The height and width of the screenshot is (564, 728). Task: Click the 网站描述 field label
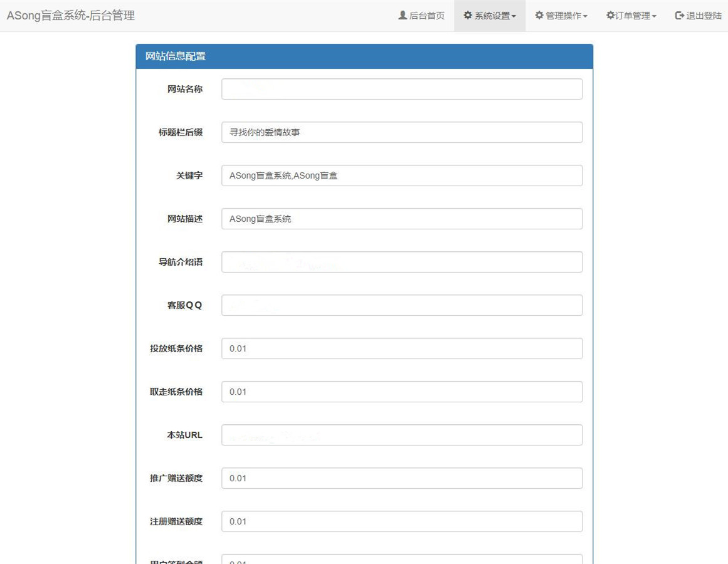click(185, 219)
